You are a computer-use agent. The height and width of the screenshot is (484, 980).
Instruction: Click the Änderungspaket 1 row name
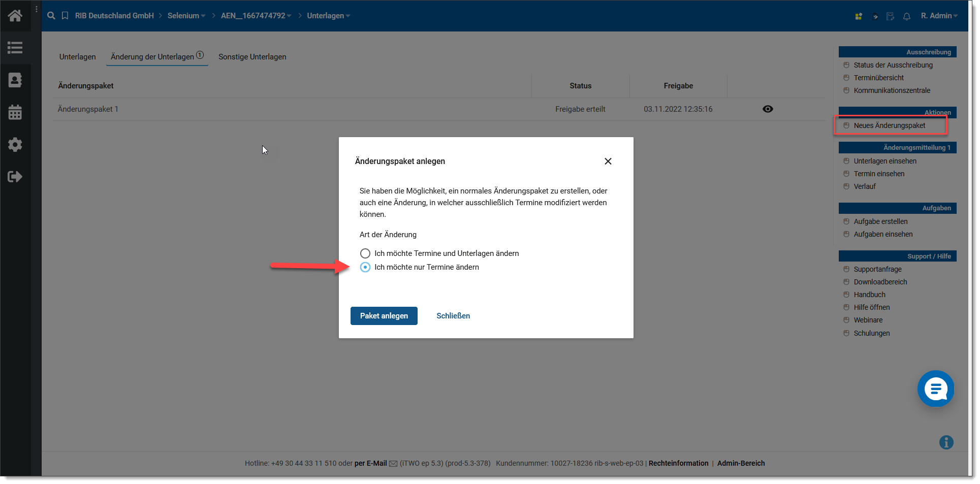88,109
